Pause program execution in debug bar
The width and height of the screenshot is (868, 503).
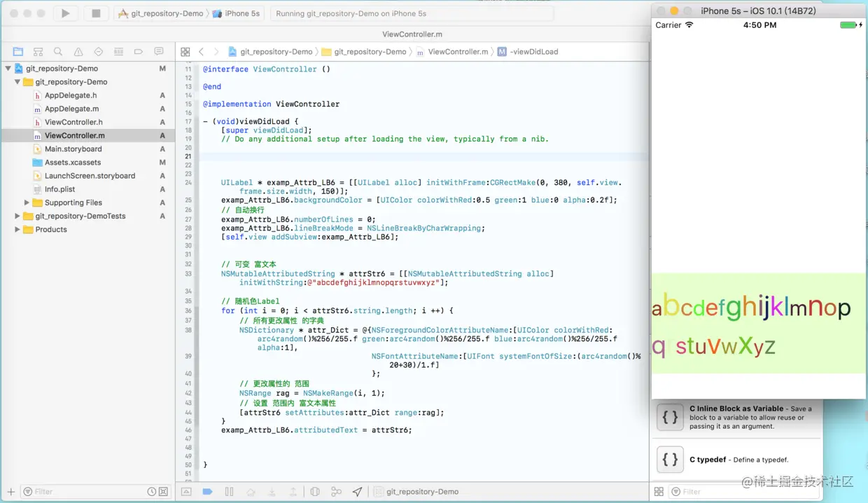(229, 492)
